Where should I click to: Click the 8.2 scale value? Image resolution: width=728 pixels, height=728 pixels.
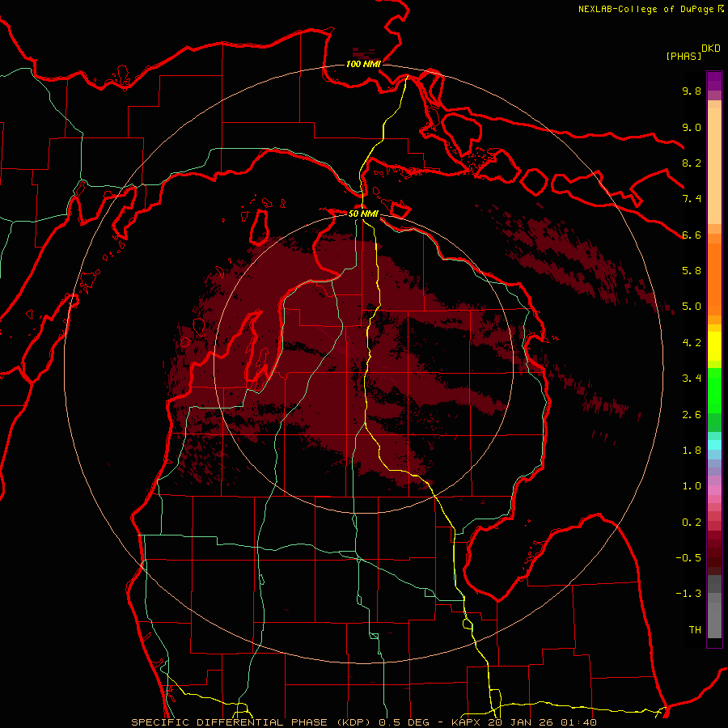[692, 163]
